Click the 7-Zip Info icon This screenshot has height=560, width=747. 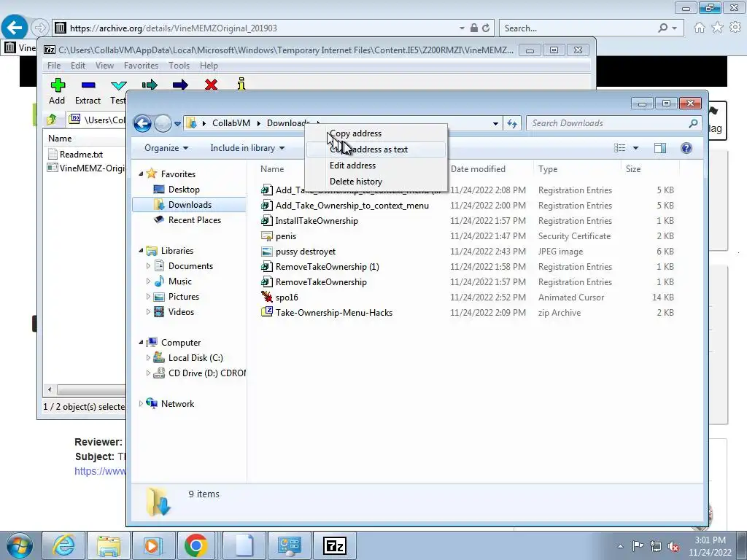pyautogui.click(x=241, y=85)
